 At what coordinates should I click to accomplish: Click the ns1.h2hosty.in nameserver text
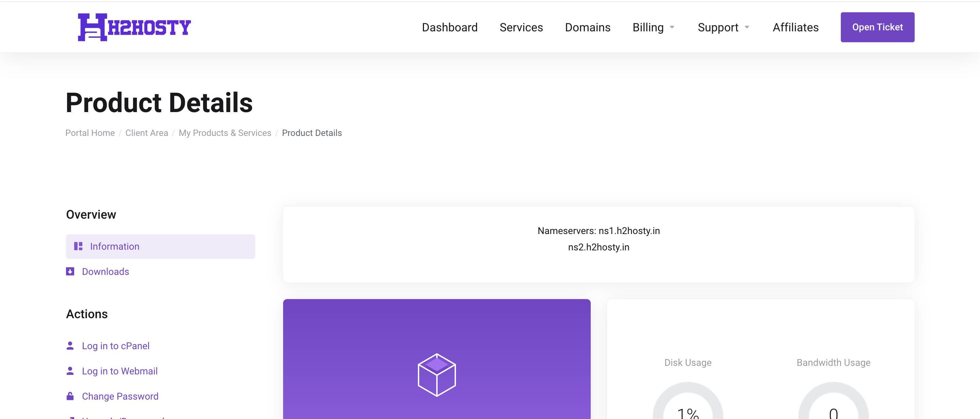[629, 231]
